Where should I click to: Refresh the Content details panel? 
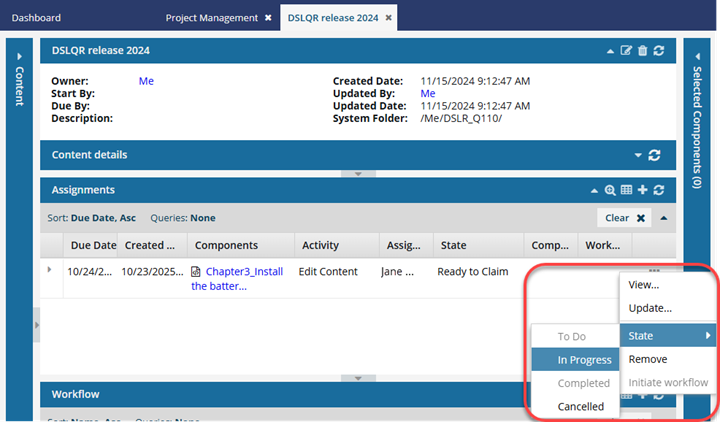[654, 155]
